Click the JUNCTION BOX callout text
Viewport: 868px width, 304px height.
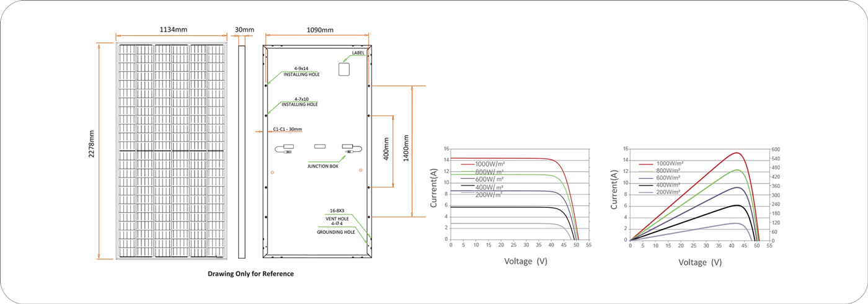click(323, 166)
